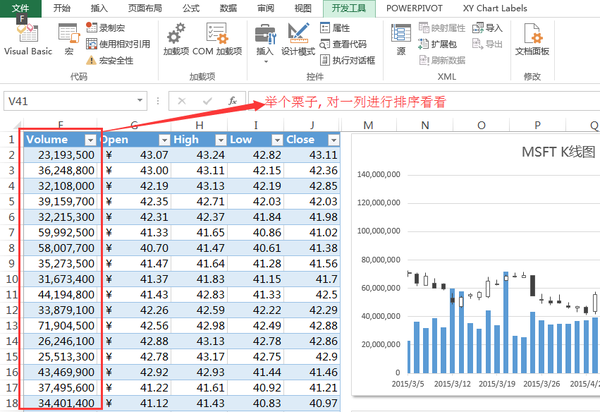Viewport: 600px width, 412px height.
Task: Expand the 插入 controls dropdown
Action: click(x=265, y=43)
